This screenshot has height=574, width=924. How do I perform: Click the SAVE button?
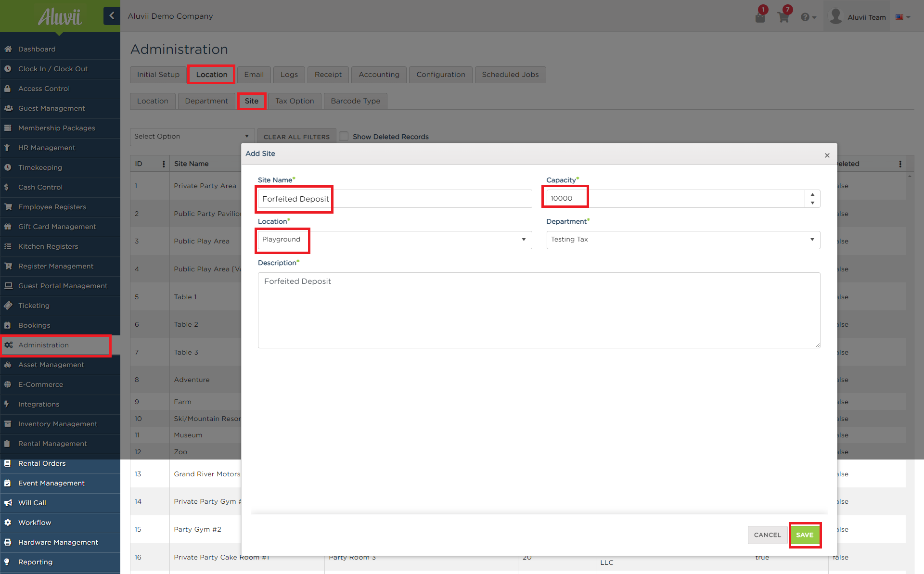point(805,535)
